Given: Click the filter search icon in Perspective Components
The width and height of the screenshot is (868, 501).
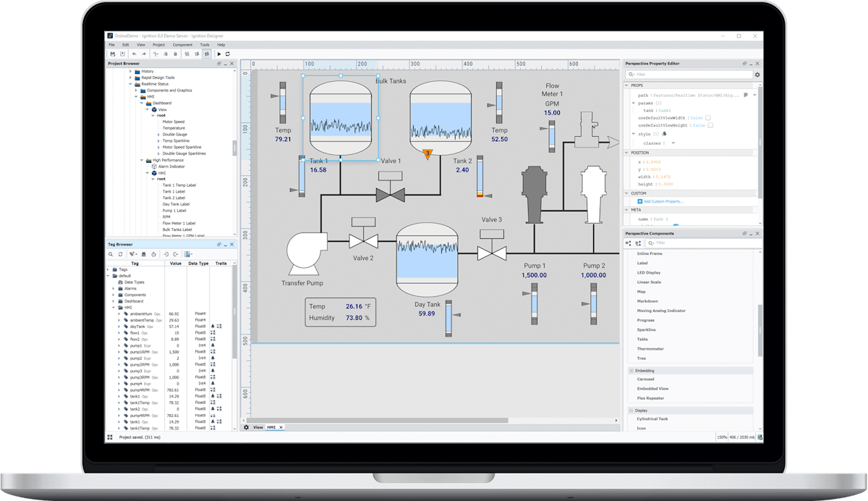Looking at the screenshot, I should pyautogui.click(x=651, y=243).
